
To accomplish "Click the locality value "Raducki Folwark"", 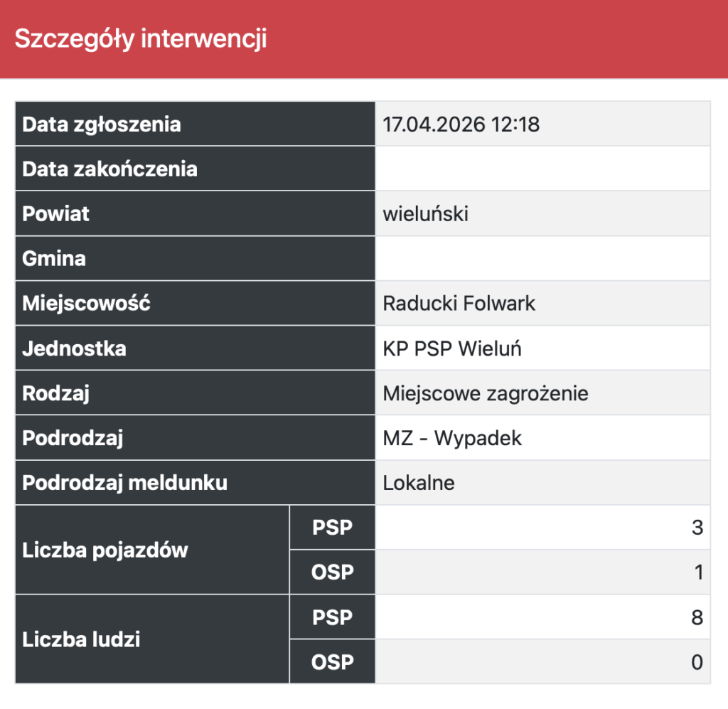I will click(x=459, y=304).
